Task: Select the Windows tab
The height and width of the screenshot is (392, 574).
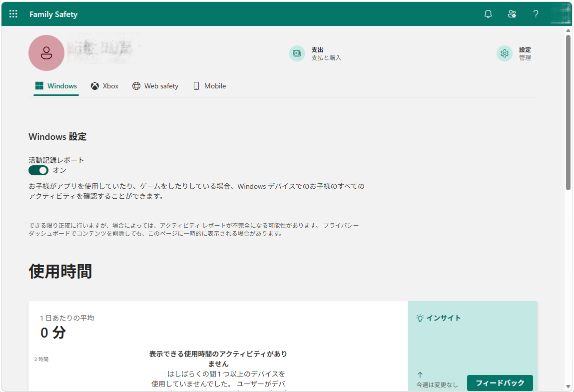Action: (56, 86)
